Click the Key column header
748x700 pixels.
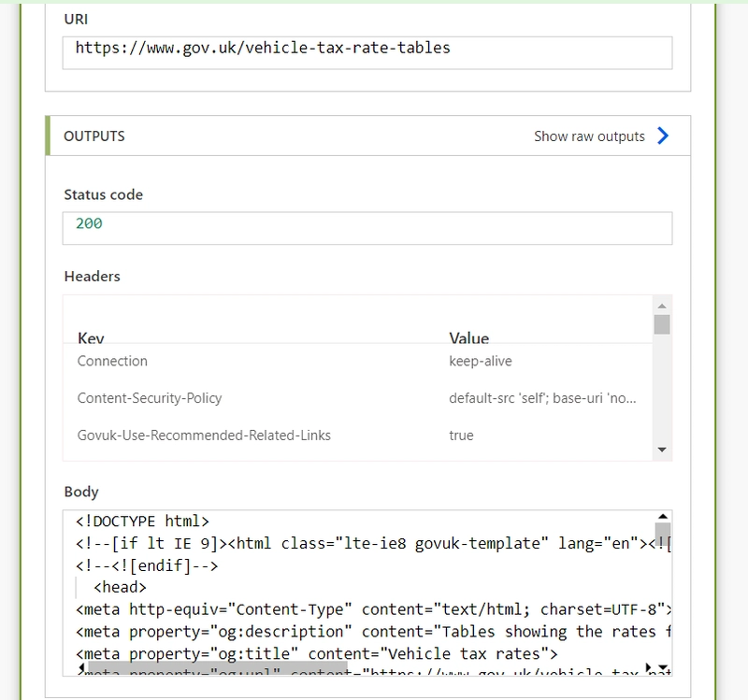coord(91,338)
